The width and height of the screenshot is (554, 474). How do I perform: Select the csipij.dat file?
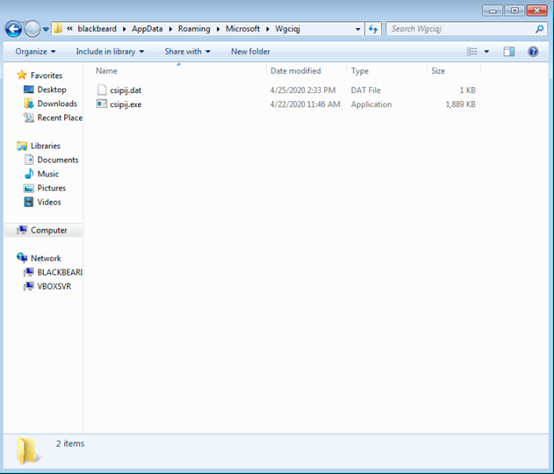(125, 90)
